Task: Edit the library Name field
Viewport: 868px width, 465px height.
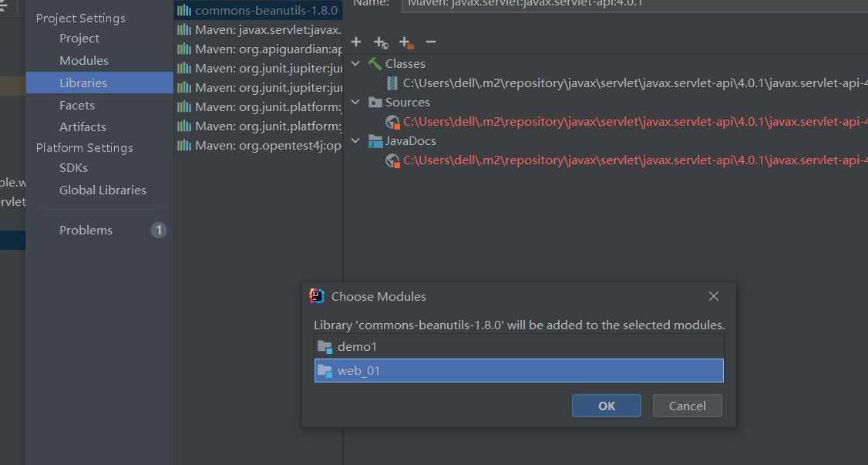Action: (635, 5)
